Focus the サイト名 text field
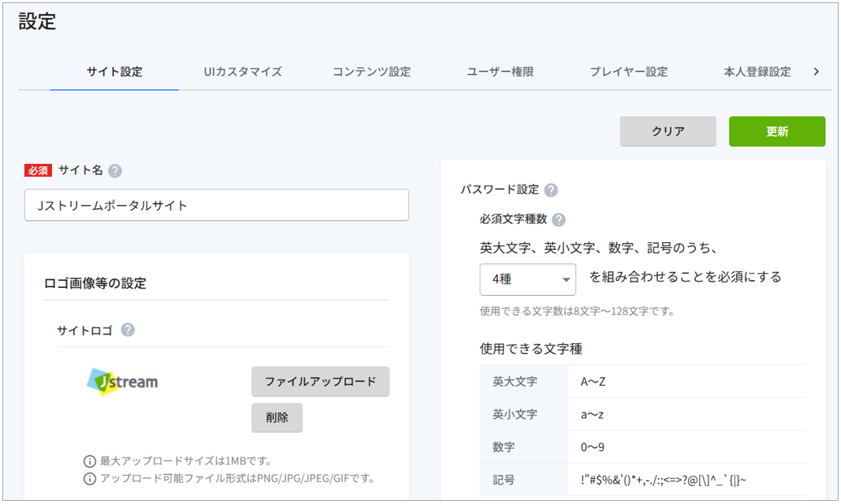Viewport: 841px width, 504px height. coord(216,205)
